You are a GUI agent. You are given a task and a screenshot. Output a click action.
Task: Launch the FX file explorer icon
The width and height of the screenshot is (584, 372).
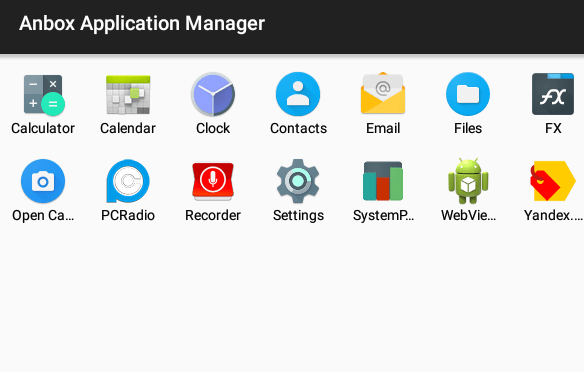pyautogui.click(x=553, y=94)
